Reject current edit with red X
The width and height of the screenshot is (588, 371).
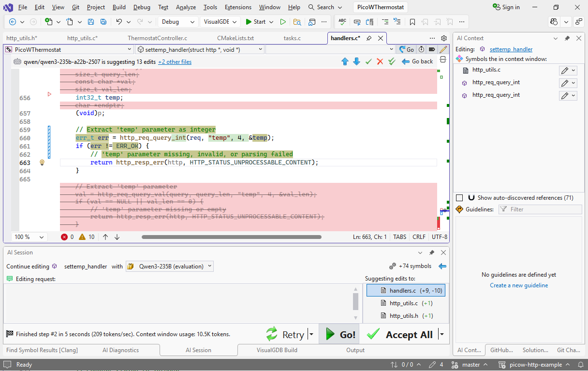(x=380, y=61)
